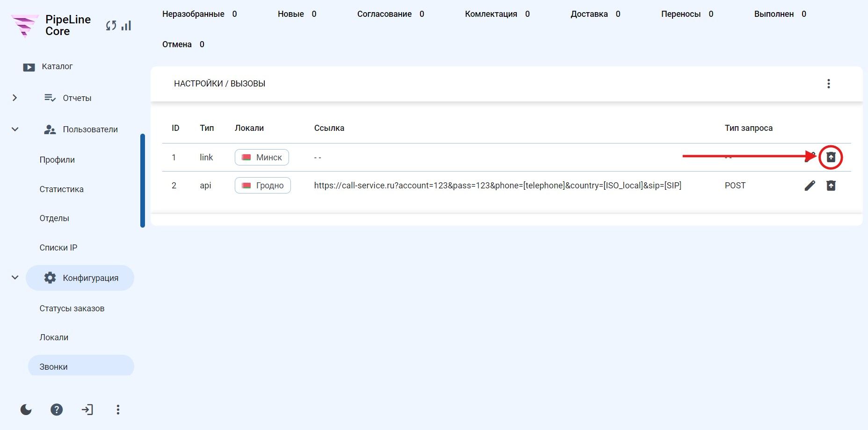The width and height of the screenshot is (868, 430).
Task: Select the Согласование status tab
Action: 391,14
